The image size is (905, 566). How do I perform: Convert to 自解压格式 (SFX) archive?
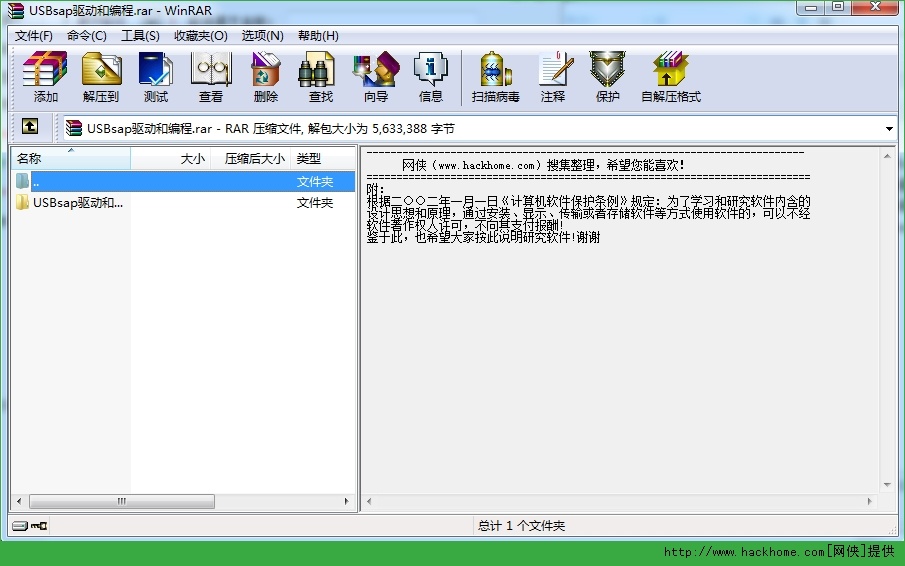671,77
